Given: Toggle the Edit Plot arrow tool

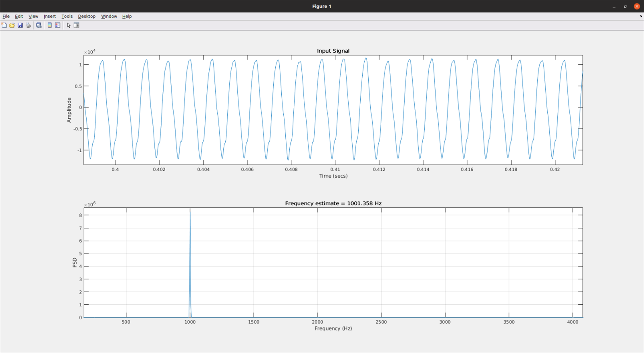Looking at the screenshot, I should [x=69, y=25].
